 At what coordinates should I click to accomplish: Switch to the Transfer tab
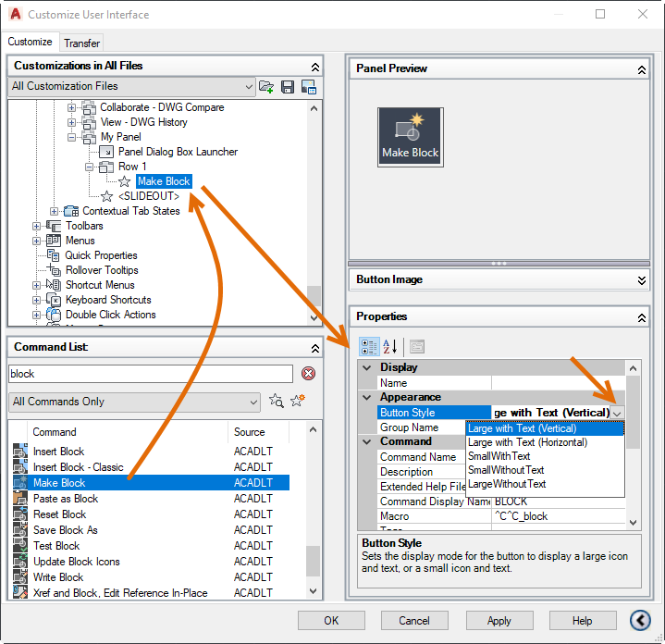tap(81, 43)
